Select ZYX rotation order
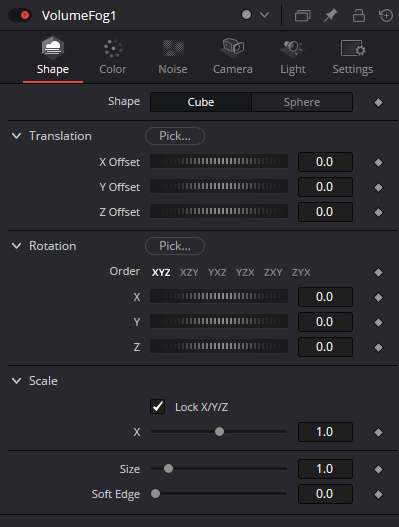The height and width of the screenshot is (527, 399). pyautogui.click(x=301, y=272)
